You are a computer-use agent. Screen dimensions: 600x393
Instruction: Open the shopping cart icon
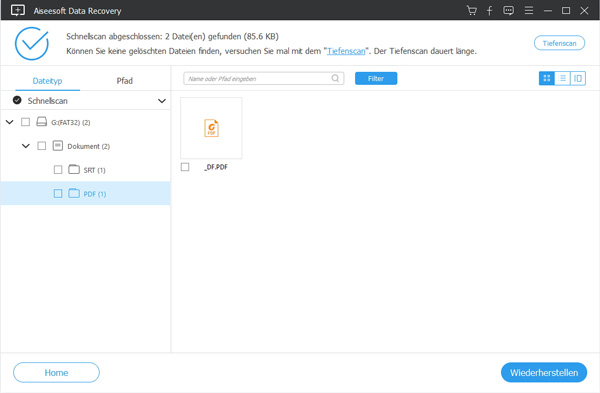click(471, 10)
